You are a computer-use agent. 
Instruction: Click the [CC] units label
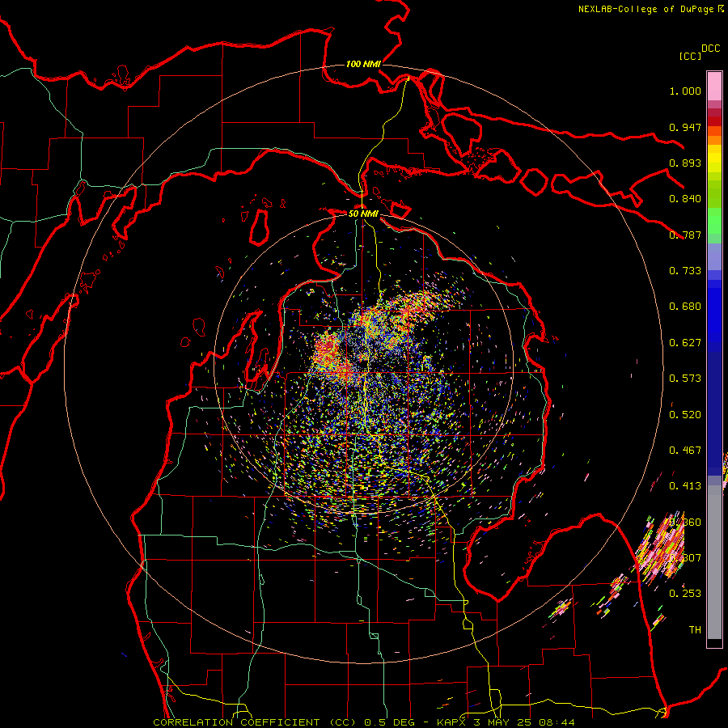pos(690,56)
